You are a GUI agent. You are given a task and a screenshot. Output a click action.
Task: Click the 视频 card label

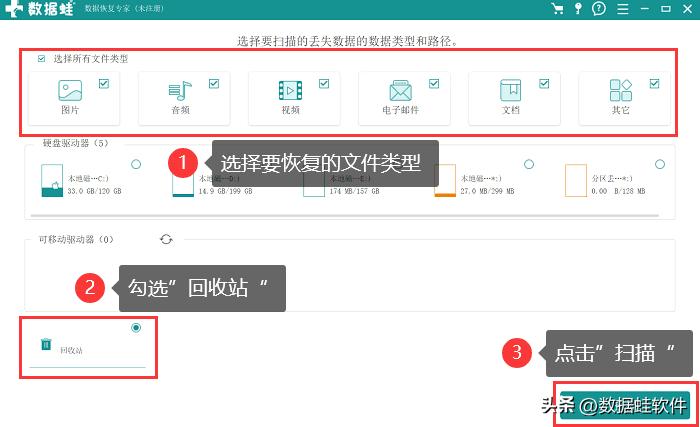291,110
